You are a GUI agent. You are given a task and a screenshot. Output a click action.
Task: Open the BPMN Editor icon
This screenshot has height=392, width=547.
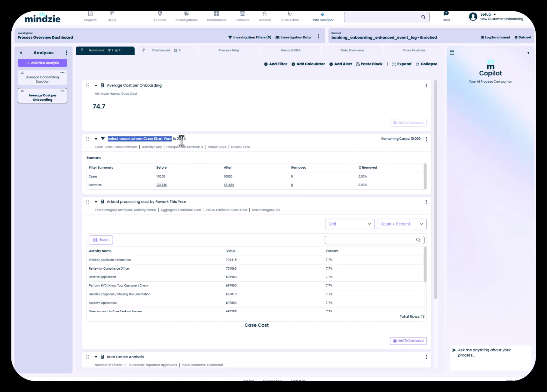pos(290,14)
